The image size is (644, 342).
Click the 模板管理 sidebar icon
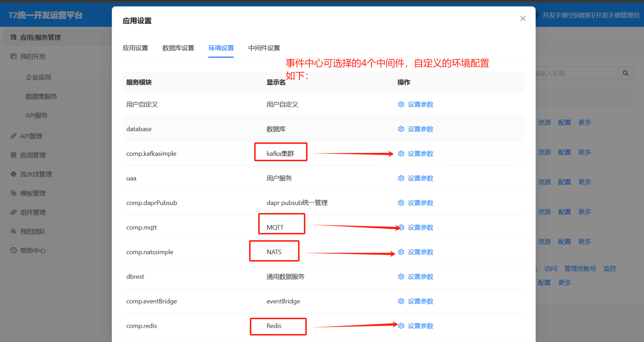(x=13, y=193)
